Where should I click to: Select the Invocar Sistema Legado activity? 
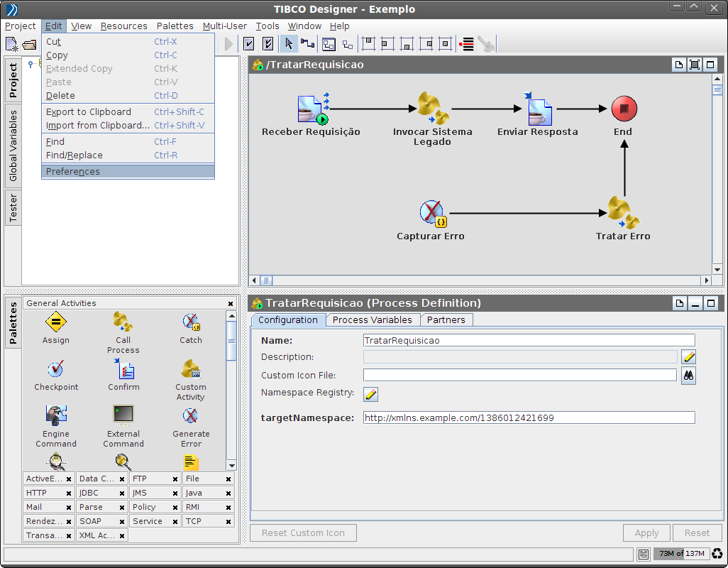click(x=432, y=108)
